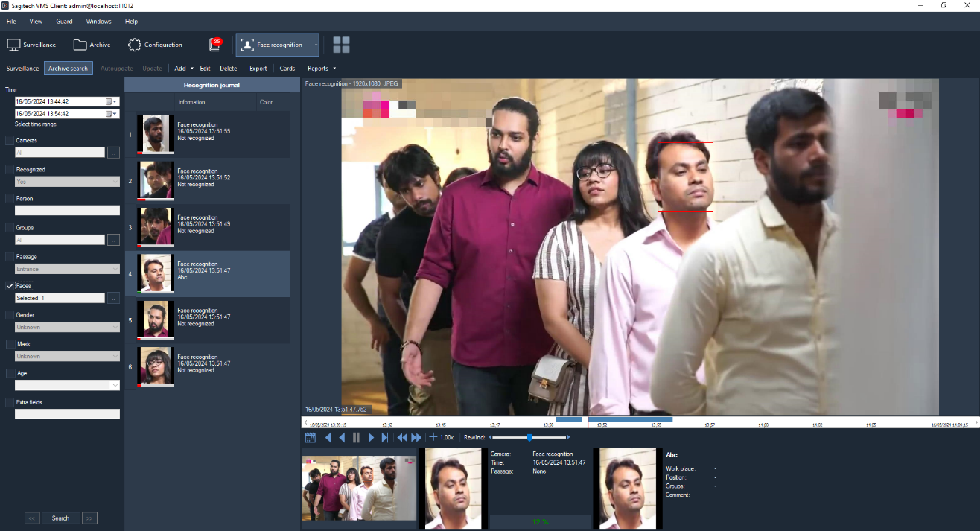980x531 pixels.
Task: Enable the Cameras filter checkbox
Action: pos(10,140)
